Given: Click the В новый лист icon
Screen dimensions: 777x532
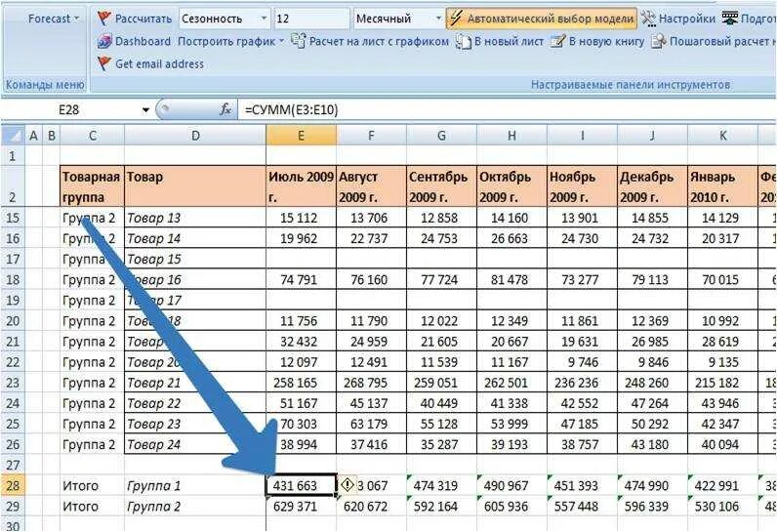Looking at the screenshot, I should [464, 42].
